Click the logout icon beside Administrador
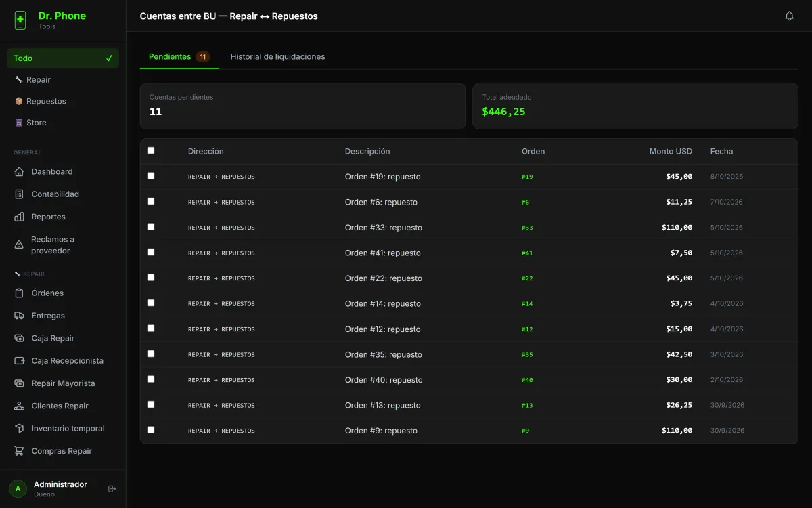Screen dimensions: 812x508 coord(112,489)
